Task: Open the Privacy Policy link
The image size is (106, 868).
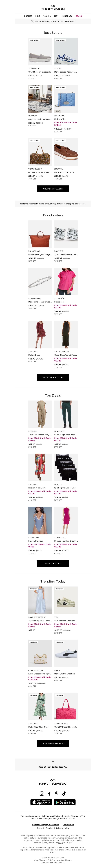Action: point(63,828)
